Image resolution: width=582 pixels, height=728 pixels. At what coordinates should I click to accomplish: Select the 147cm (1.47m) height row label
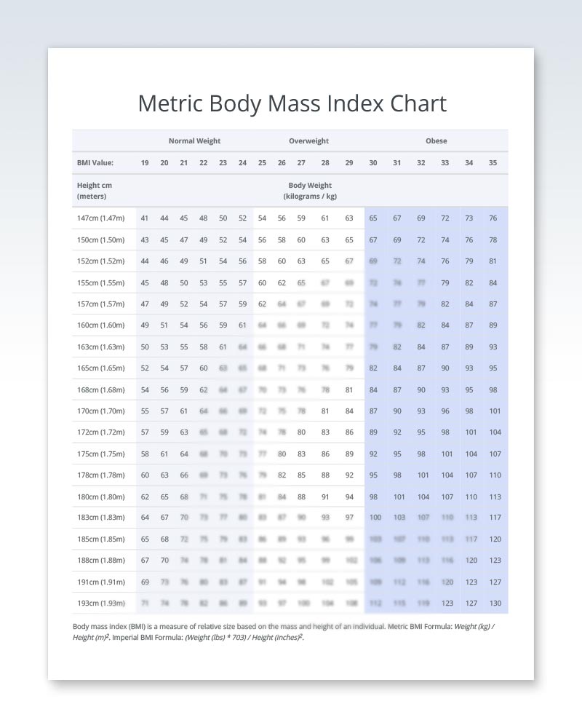click(100, 218)
